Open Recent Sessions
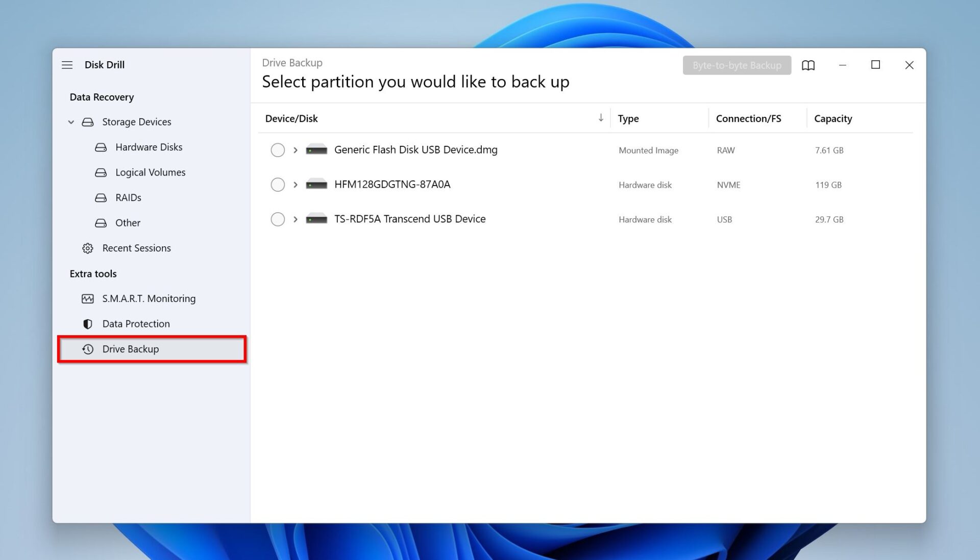 pos(136,248)
